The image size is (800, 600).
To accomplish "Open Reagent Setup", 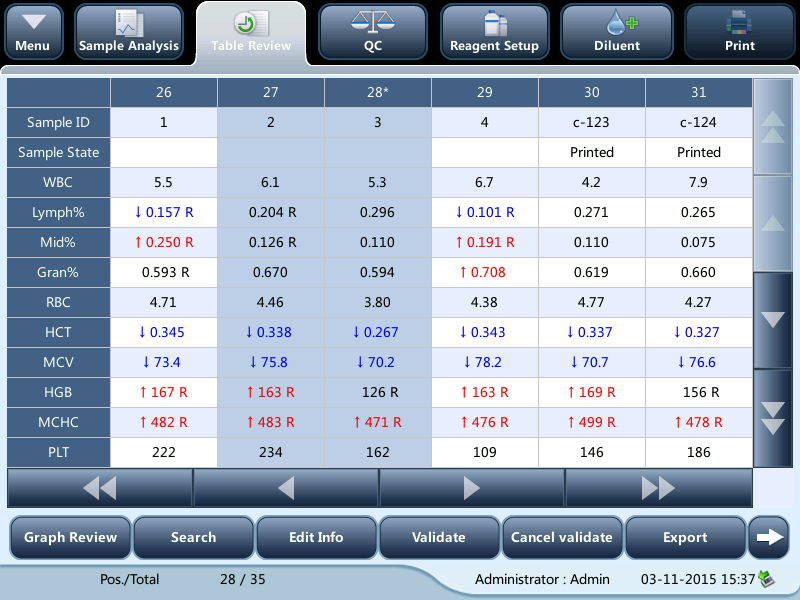I will [x=494, y=31].
